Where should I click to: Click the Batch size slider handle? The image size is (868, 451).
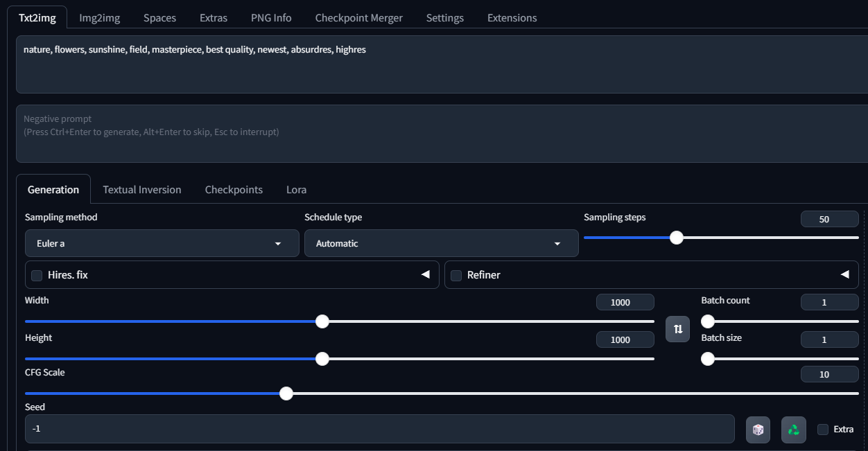coord(708,359)
